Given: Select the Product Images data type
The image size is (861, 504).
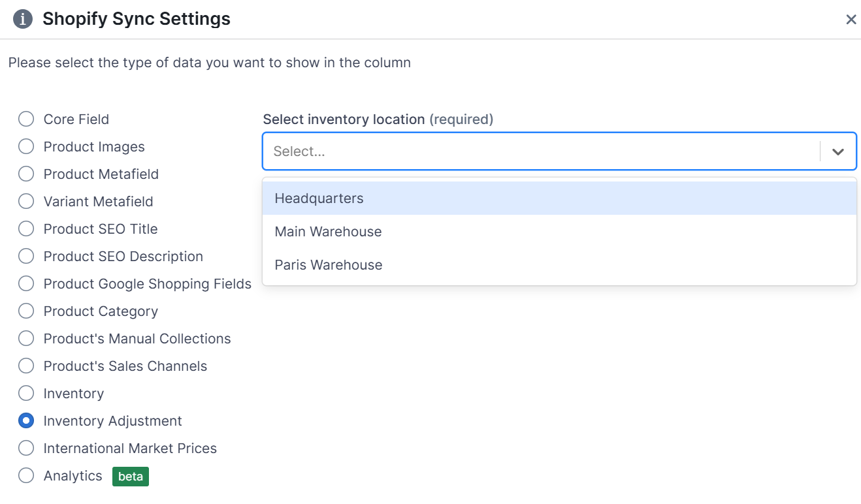Looking at the screenshot, I should 26,146.
